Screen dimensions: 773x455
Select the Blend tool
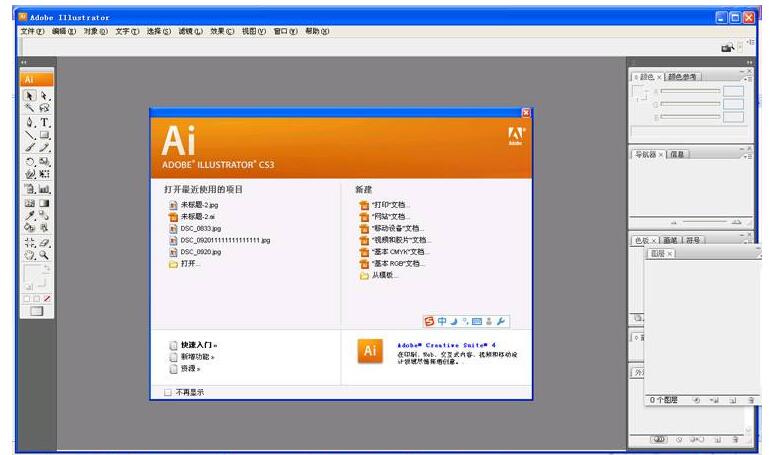tap(44, 215)
